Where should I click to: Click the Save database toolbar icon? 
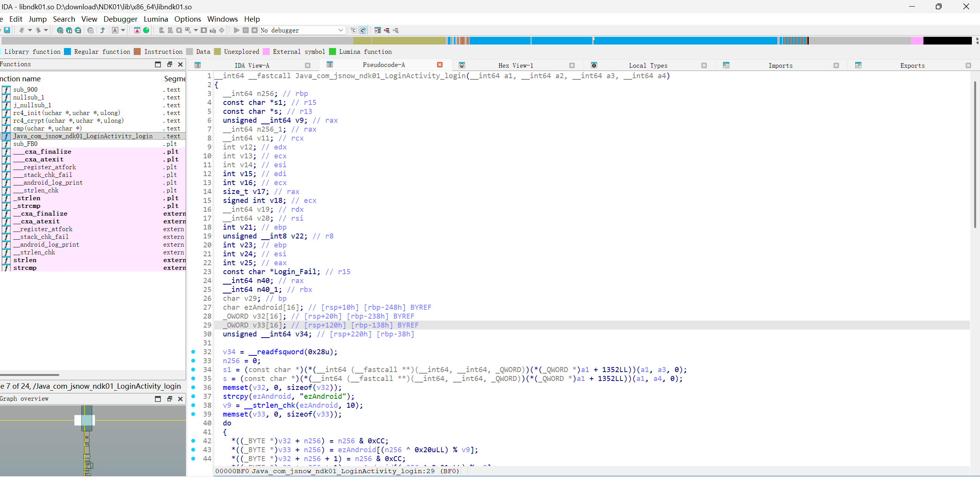tap(7, 30)
